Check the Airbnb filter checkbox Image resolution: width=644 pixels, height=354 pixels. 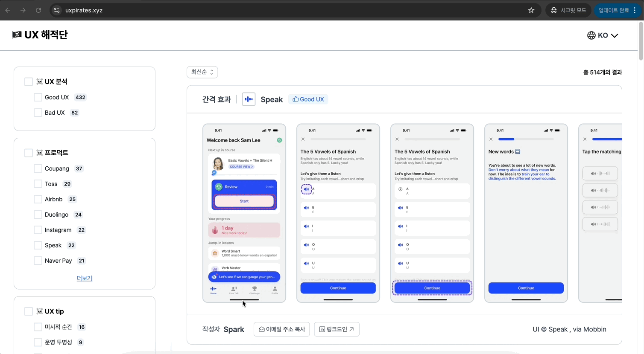[x=38, y=199]
